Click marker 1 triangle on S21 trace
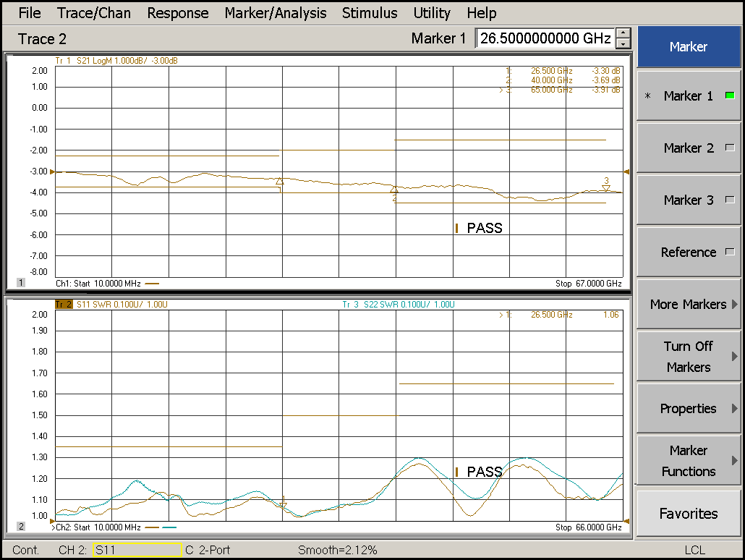 click(280, 182)
